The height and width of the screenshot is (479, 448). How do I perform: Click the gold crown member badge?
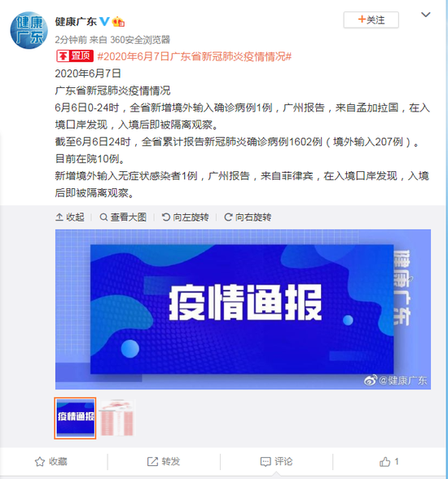pos(118,21)
